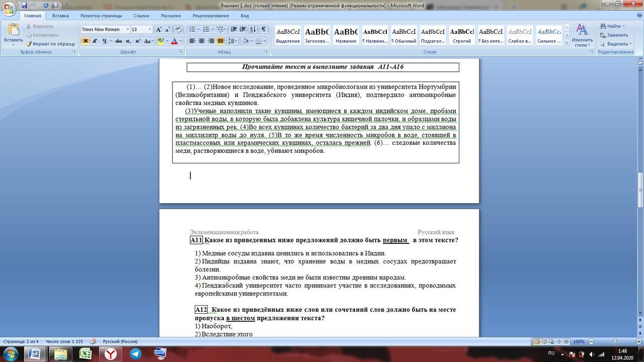Image resolution: width=644 pixels, height=362 pixels.
Task: Expand the Find (Найти) dropdown
Action: click(x=623, y=26)
